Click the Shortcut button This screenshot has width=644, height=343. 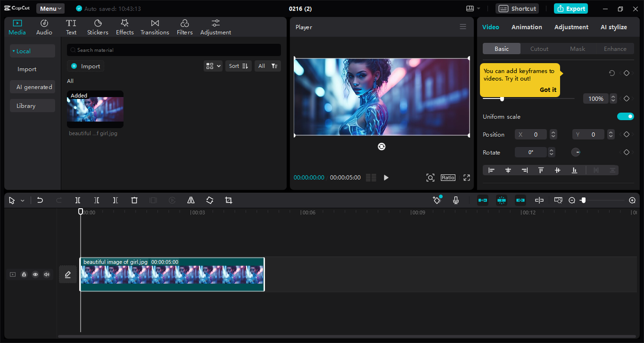(517, 9)
